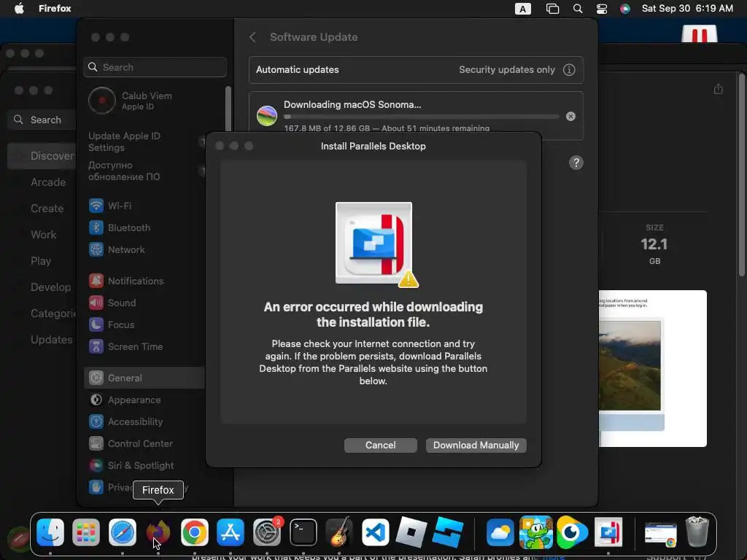Screen dimensions: 747x560
Task: Open Launchpad from the Dock
Action: (86, 532)
